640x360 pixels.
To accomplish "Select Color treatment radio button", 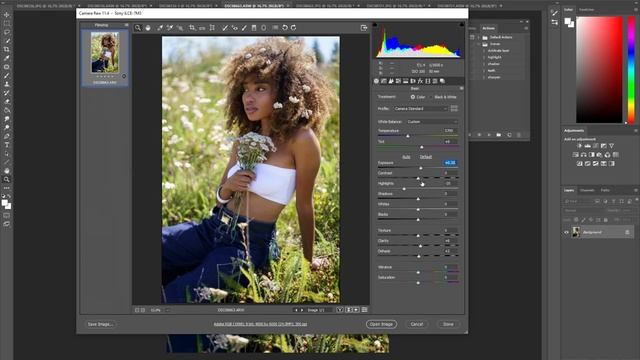I will tap(413, 97).
